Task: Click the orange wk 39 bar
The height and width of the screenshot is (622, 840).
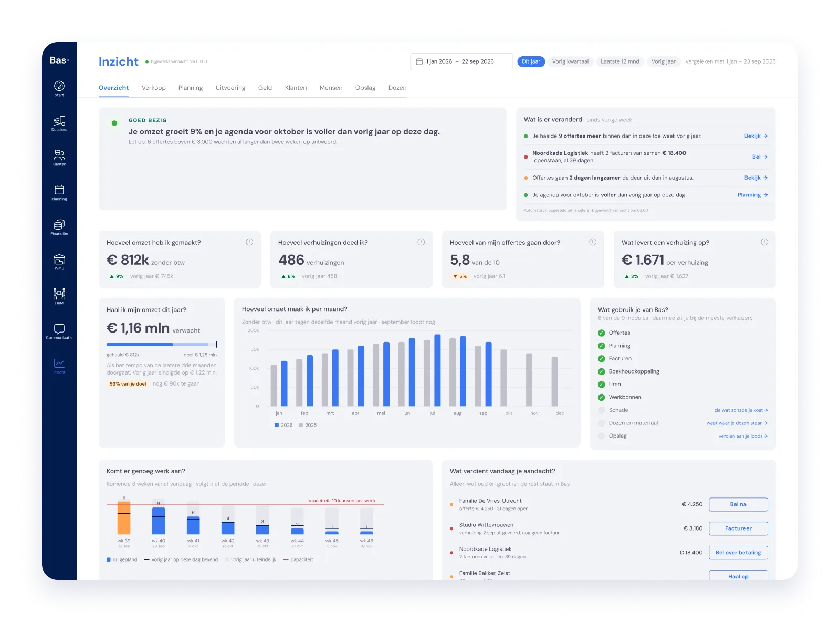Action: [x=124, y=517]
